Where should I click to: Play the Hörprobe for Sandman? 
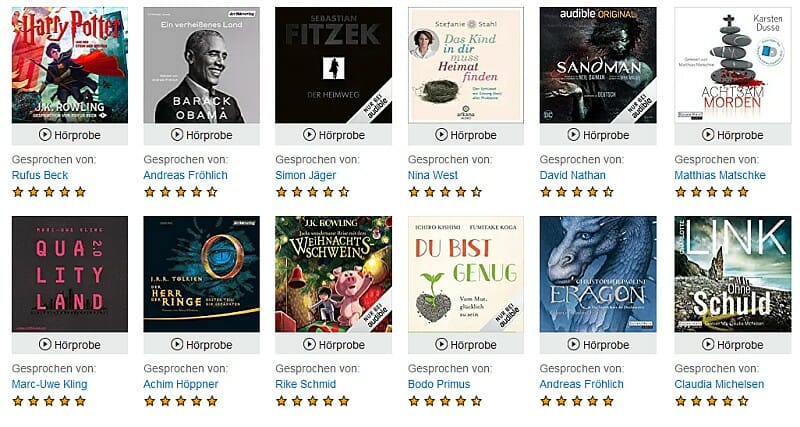[598, 135]
